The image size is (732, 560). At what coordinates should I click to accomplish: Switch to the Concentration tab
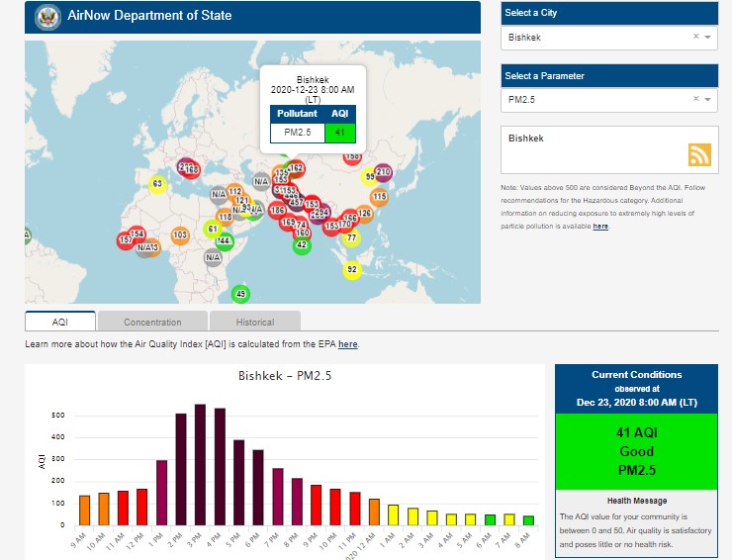pos(152,322)
